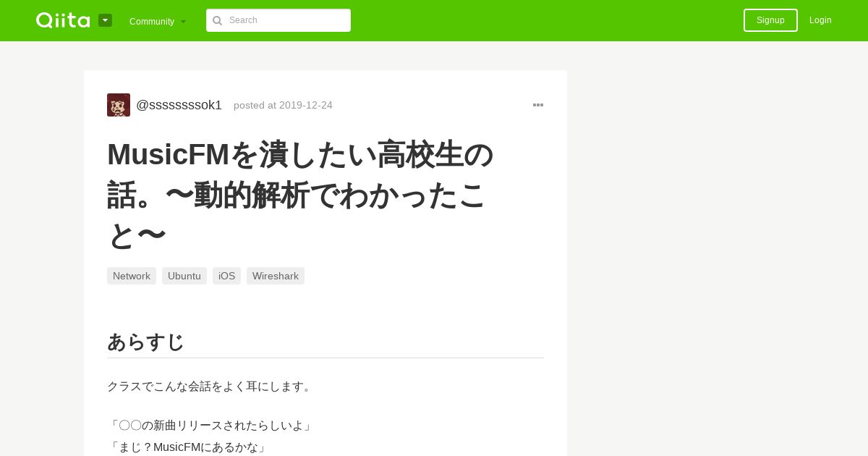Click the Search input field
Screen dimensions: 868x456
278,20
